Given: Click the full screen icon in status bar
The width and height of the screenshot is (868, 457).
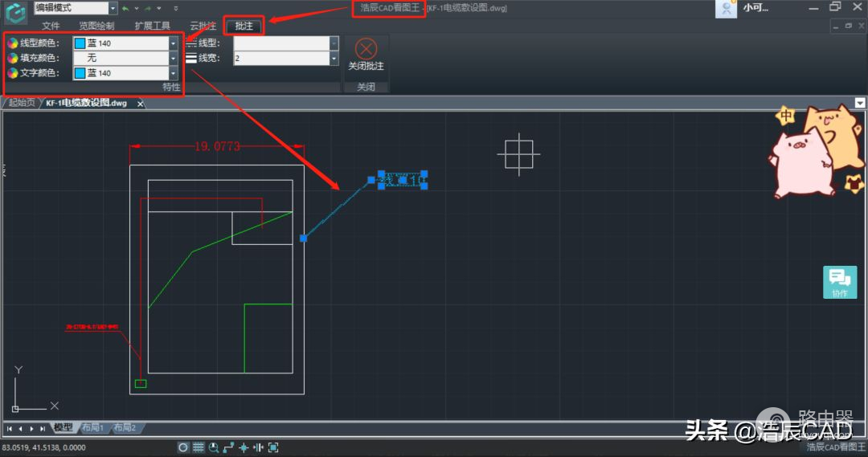Looking at the screenshot, I should [273, 447].
